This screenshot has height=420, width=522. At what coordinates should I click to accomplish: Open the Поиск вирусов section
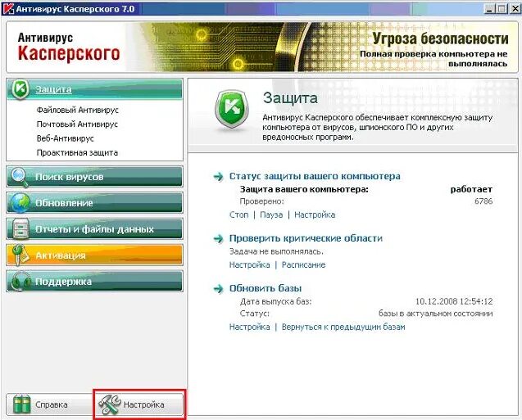(x=94, y=177)
